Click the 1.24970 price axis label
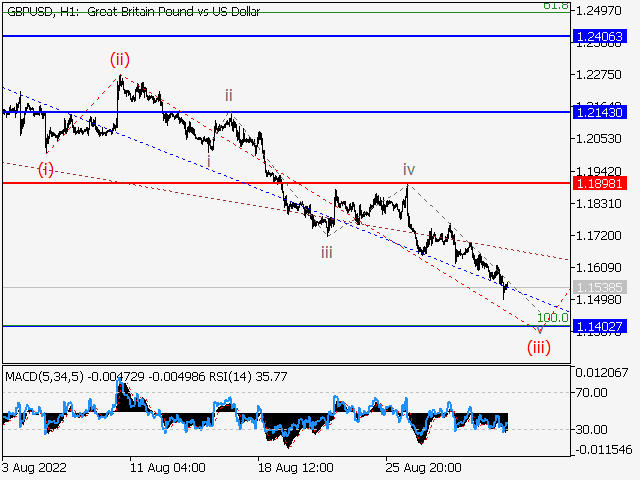The width and height of the screenshot is (640, 480). point(598,11)
